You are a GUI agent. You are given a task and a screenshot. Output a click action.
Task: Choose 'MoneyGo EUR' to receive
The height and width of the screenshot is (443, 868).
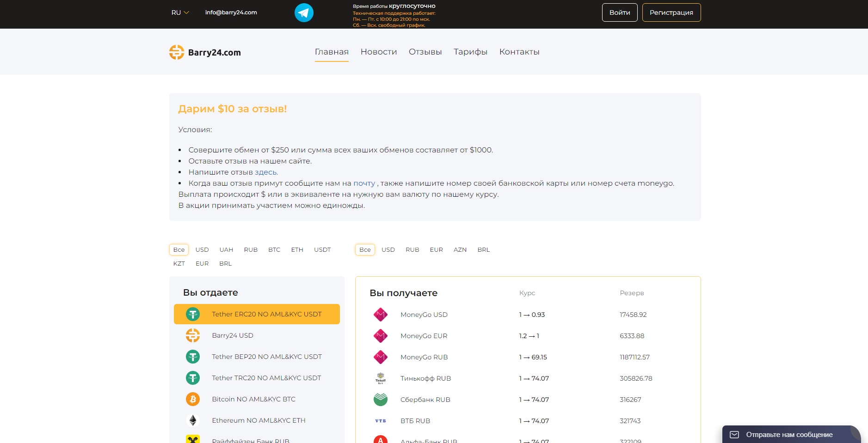coord(528,336)
